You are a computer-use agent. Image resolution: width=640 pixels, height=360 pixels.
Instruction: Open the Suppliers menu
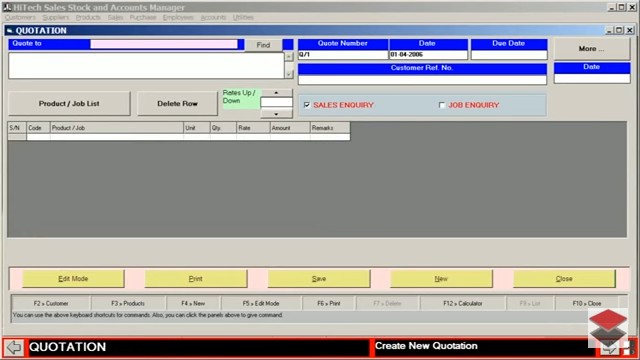pyautogui.click(x=56, y=18)
